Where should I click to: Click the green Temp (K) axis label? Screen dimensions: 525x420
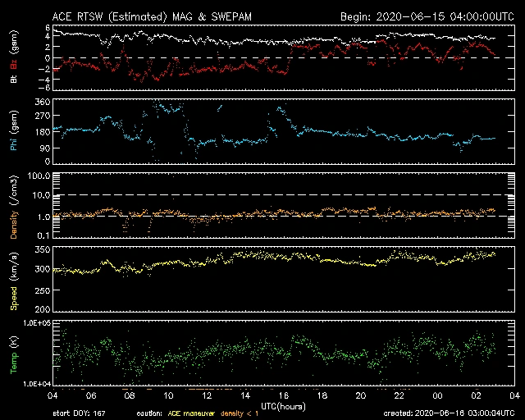(x=14, y=354)
